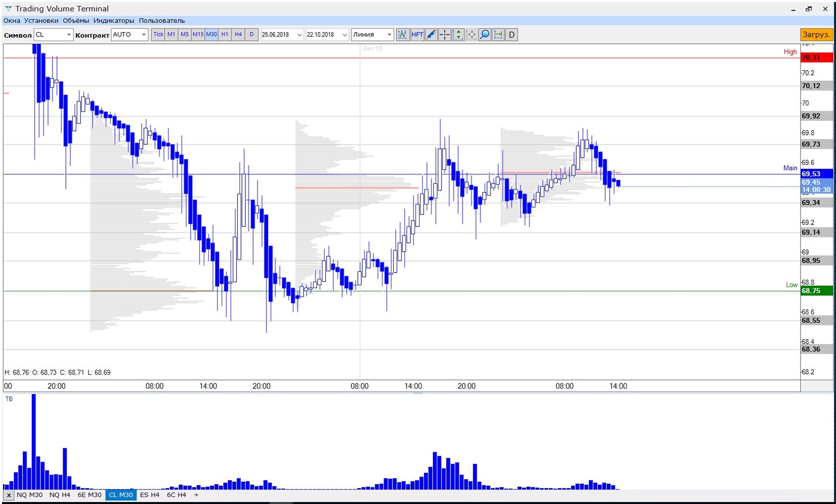Click the 69.34 price level label
Viewport: 836px width, 504px height.
817,202
